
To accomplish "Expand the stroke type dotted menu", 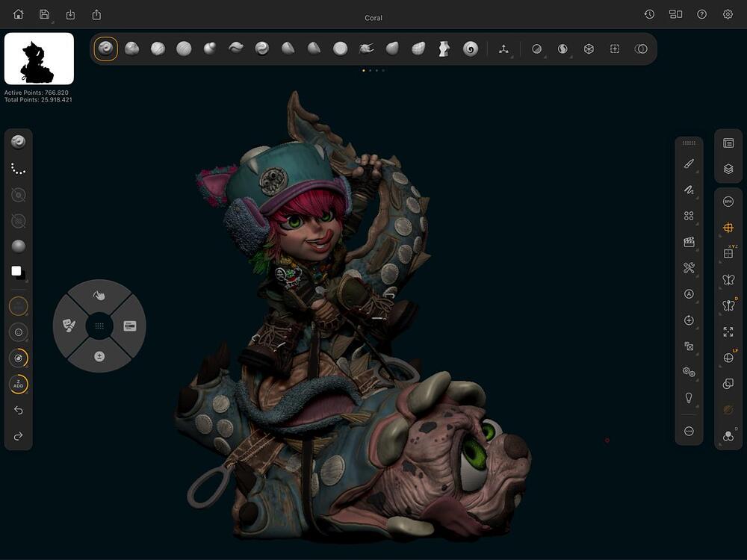I will tap(19, 169).
